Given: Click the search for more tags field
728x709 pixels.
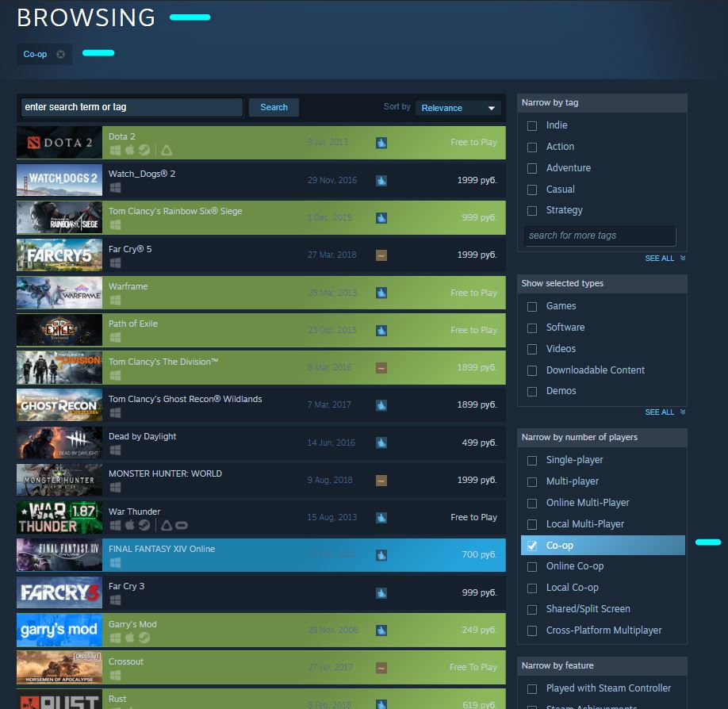Looking at the screenshot, I should tap(600, 236).
